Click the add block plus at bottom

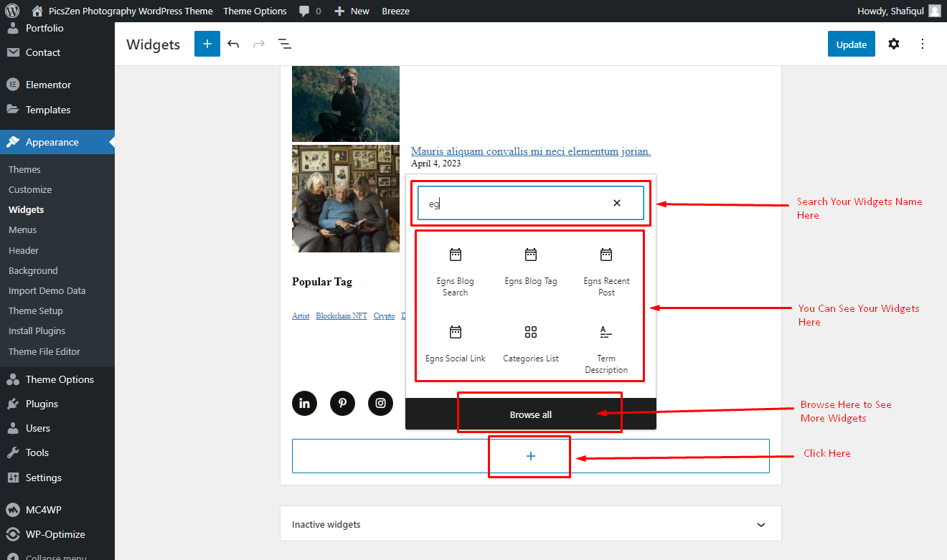coord(531,456)
